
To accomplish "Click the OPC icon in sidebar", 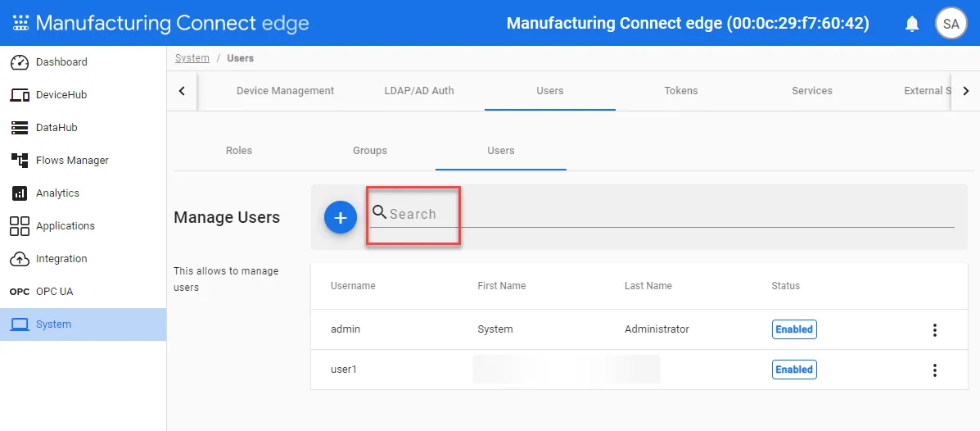I will pos(20,292).
